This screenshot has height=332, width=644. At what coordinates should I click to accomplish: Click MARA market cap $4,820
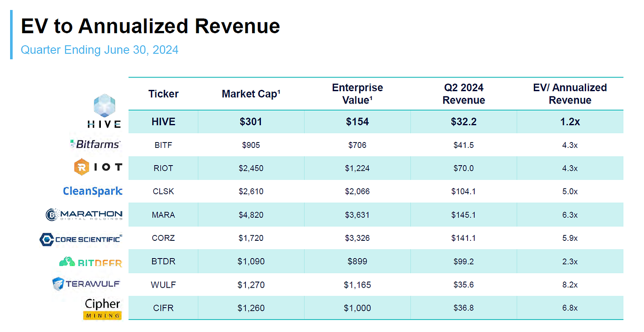pos(251,215)
